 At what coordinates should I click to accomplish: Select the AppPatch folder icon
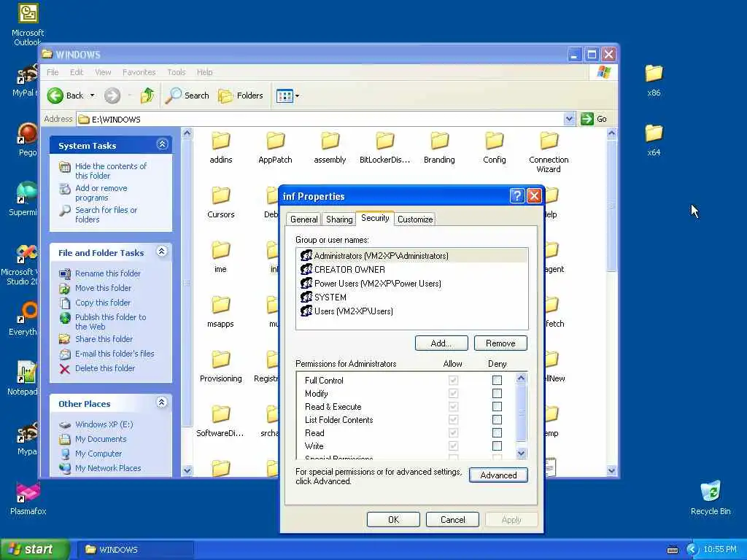click(275, 141)
